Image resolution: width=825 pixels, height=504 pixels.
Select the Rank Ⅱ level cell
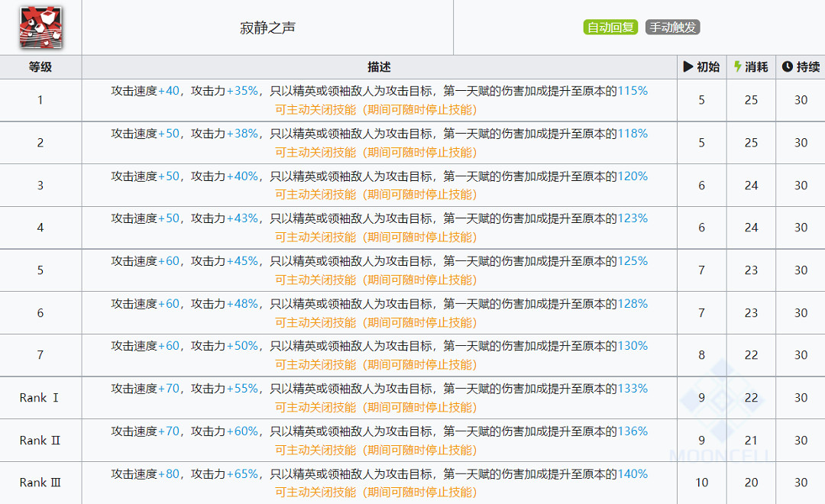click(x=40, y=440)
